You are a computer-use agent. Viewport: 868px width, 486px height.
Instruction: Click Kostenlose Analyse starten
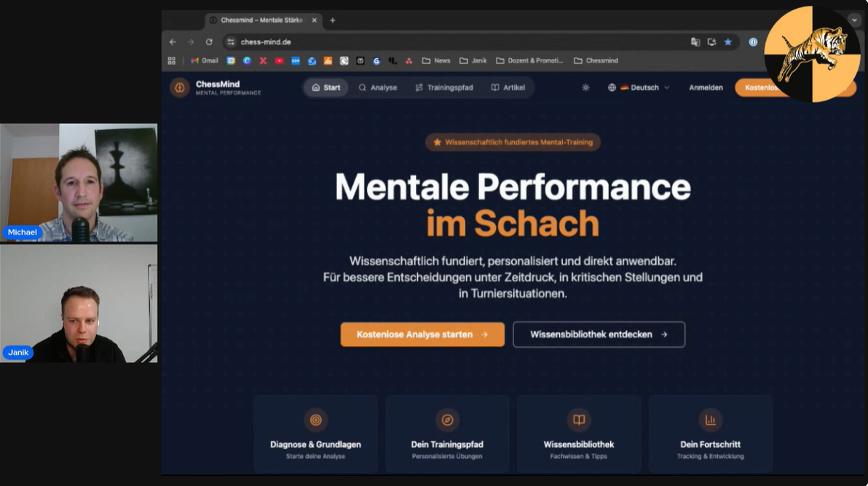tap(422, 334)
